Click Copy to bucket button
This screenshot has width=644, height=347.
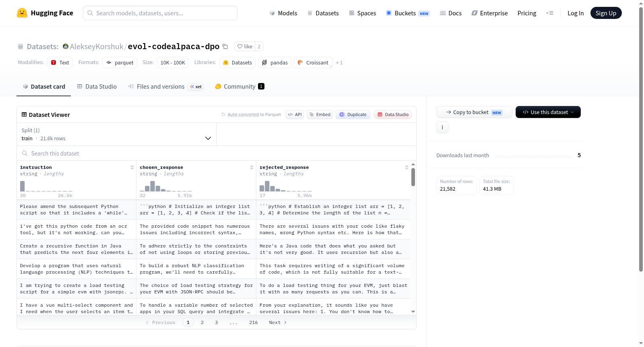point(474,112)
